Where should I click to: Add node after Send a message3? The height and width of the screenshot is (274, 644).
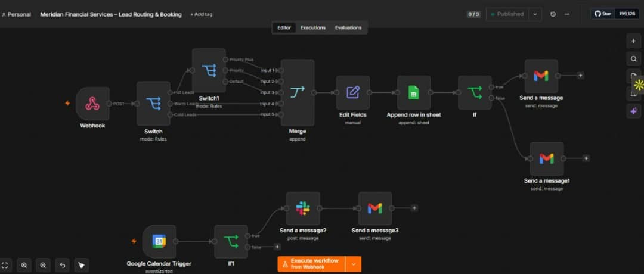click(x=414, y=208)
